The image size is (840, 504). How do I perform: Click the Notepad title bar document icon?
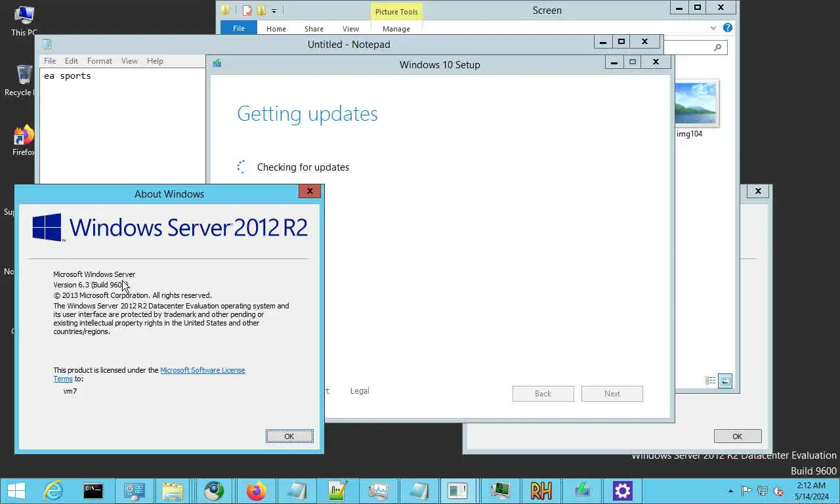[x=47, y=45]
